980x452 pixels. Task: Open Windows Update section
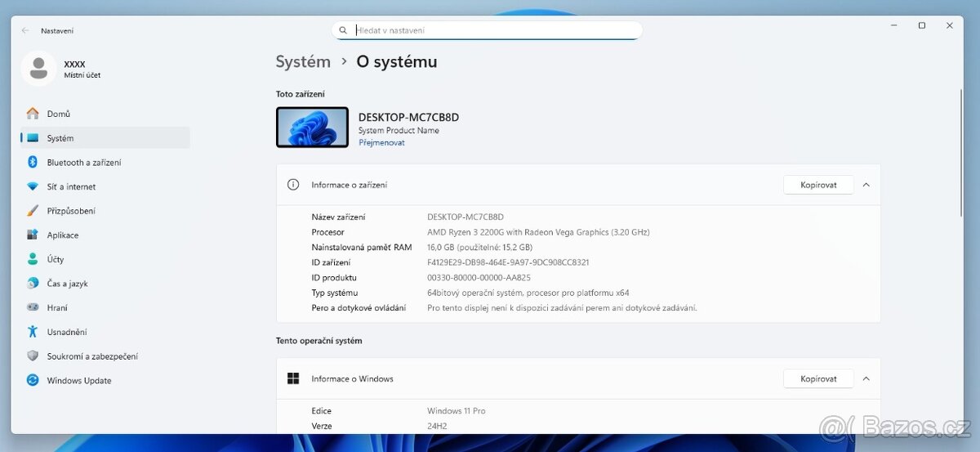tap(105, 380)
